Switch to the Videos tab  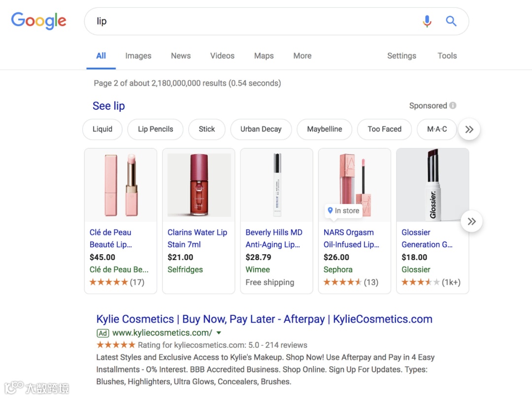click(x=222, y=56)
